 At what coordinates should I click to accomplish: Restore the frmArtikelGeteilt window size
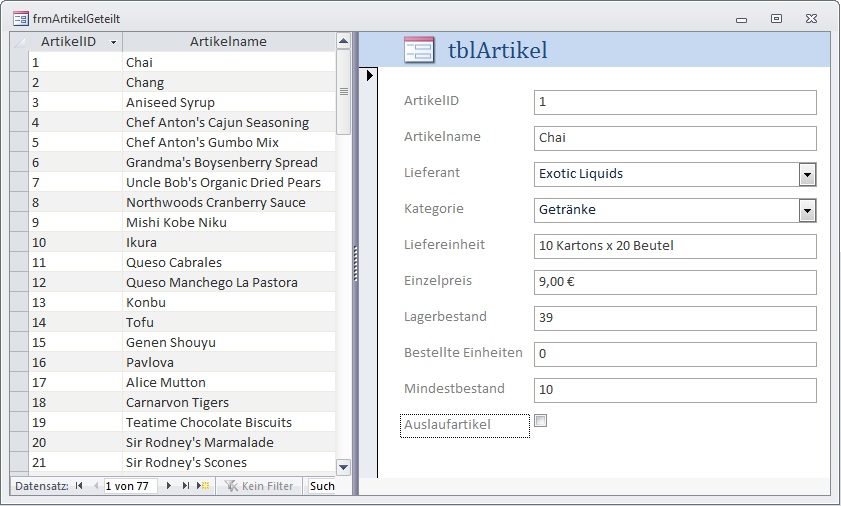pyautogui.click(x=776, y=19)
